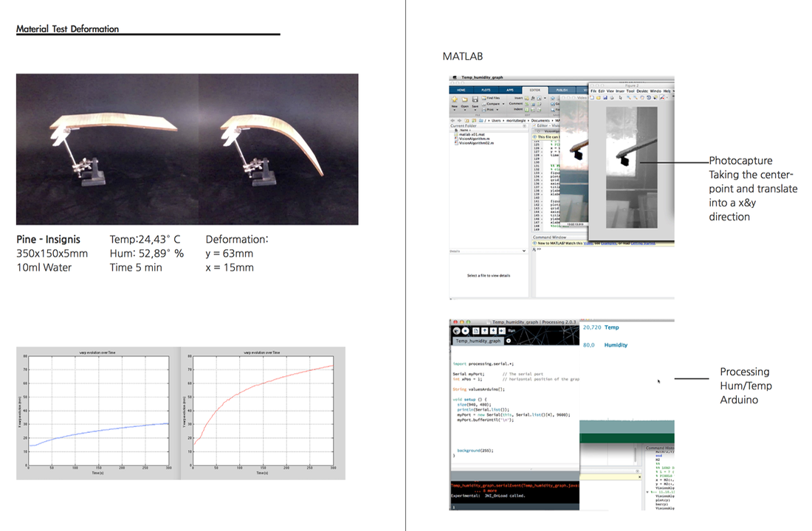Click the browse for folder icon in MATLAB
This screenshot has width=812, height=531.
coord(473,121)
